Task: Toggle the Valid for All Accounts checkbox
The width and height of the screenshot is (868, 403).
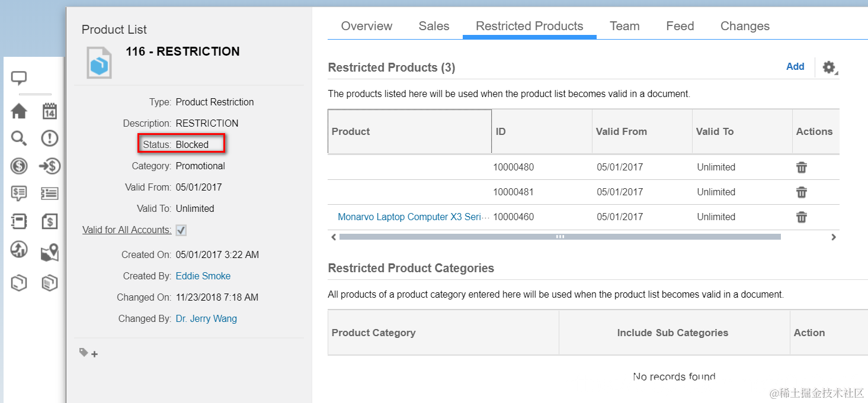Action: click(x=181, y=230)
